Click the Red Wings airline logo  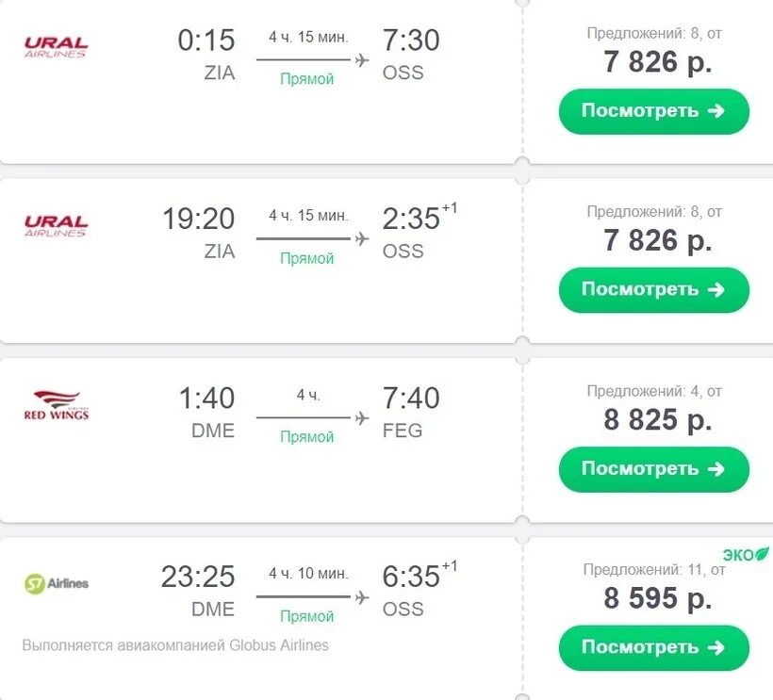[56, 405]
